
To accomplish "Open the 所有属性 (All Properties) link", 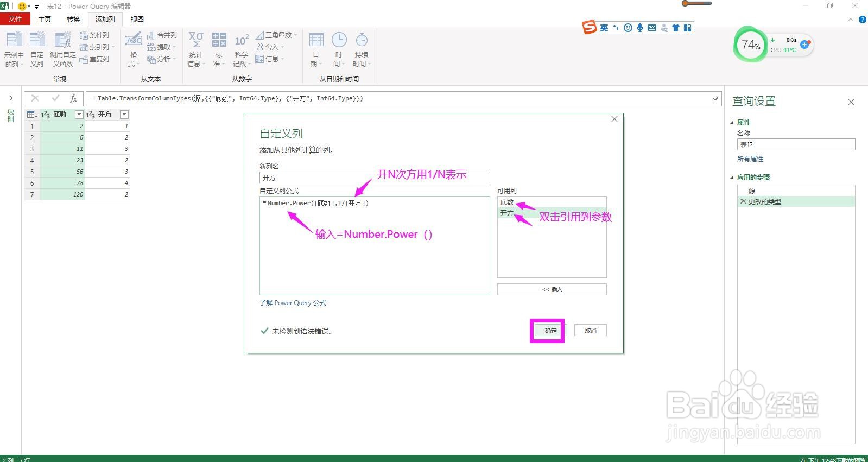I will [750, 159].
